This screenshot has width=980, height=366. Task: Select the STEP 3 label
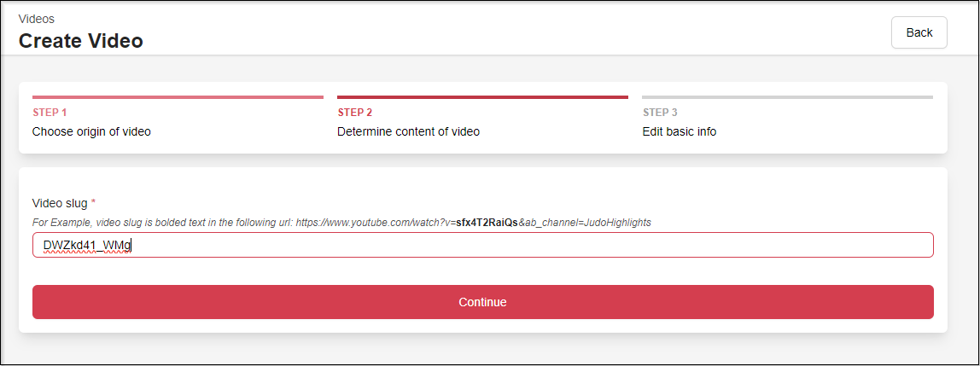point(660,113)
